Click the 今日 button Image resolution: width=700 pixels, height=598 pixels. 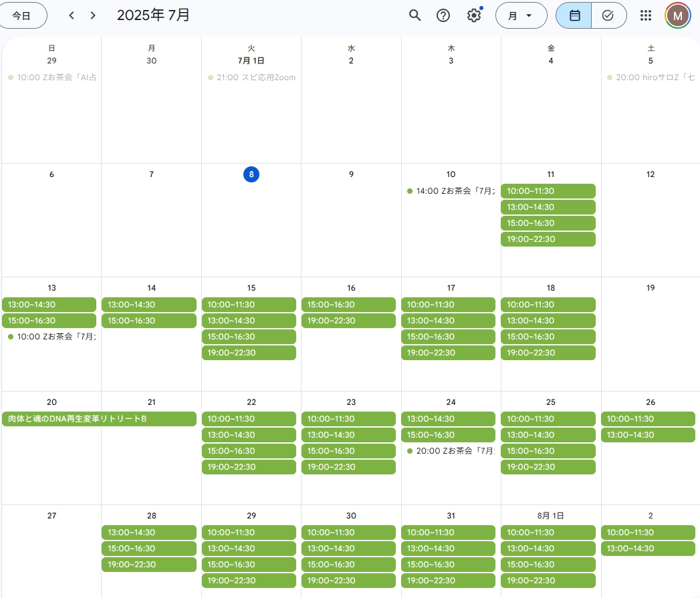coord(22,15)
